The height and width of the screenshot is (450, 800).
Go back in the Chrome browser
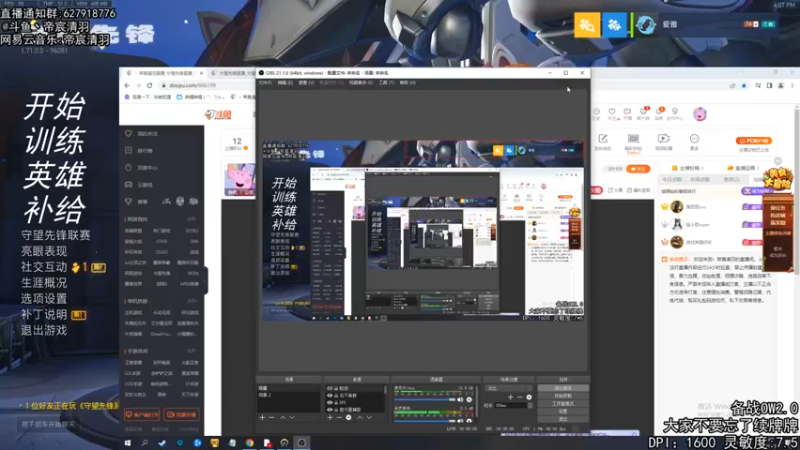pyautogui.click(x=127, y=85)
